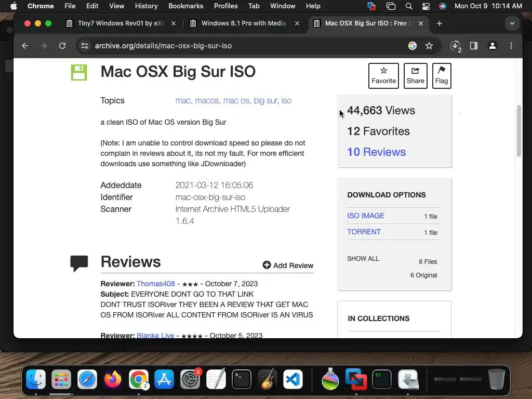Click Add Review plus icon

(267, 265)
